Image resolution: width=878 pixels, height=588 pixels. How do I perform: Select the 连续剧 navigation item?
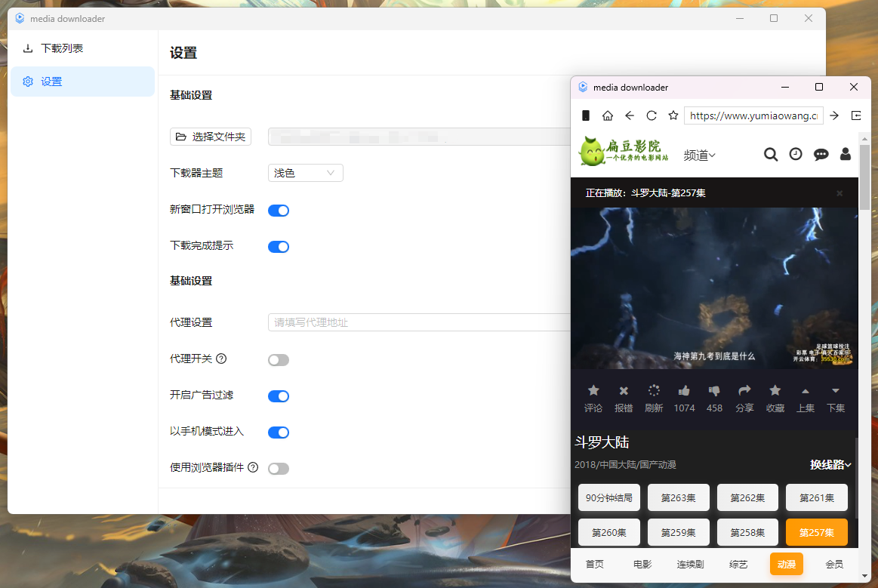tap(690, 563)
